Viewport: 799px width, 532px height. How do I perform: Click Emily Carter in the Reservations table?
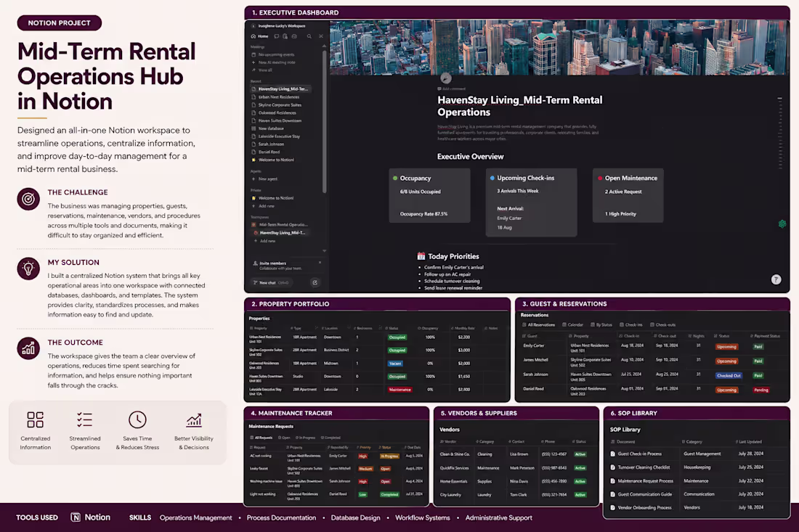534,345
